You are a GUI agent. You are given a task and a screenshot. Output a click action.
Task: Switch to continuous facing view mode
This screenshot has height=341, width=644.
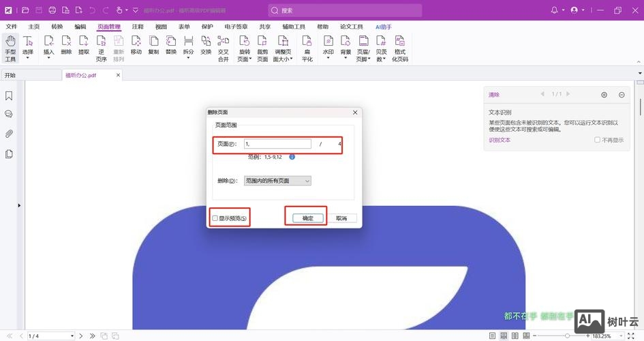(526, 336)
